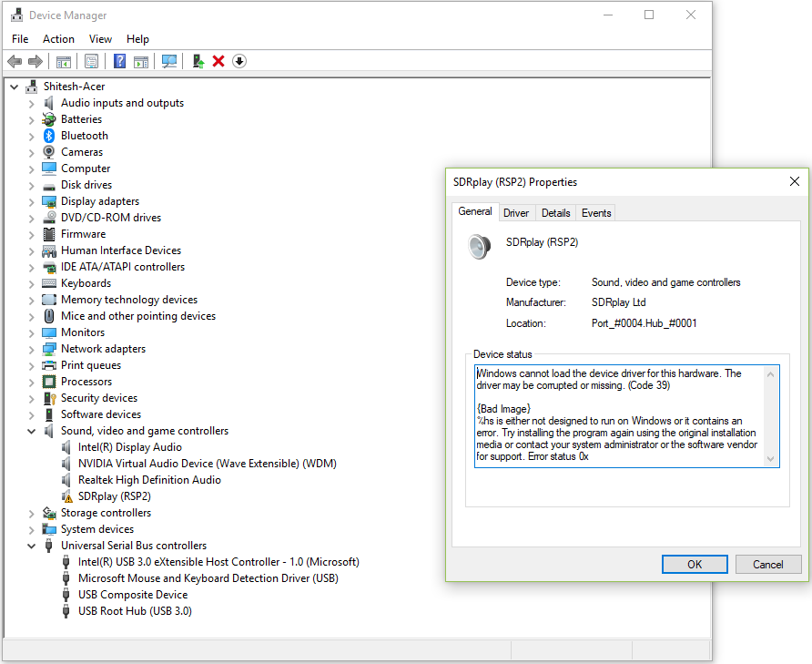The image size is (812, 664).
Task: Click SDRplay (RSP2) warning icon in tree
Action: click(66, 496)
